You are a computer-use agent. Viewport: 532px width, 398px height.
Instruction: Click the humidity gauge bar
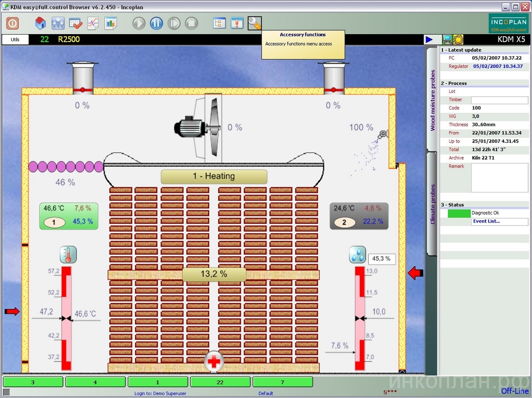point(360,318)
